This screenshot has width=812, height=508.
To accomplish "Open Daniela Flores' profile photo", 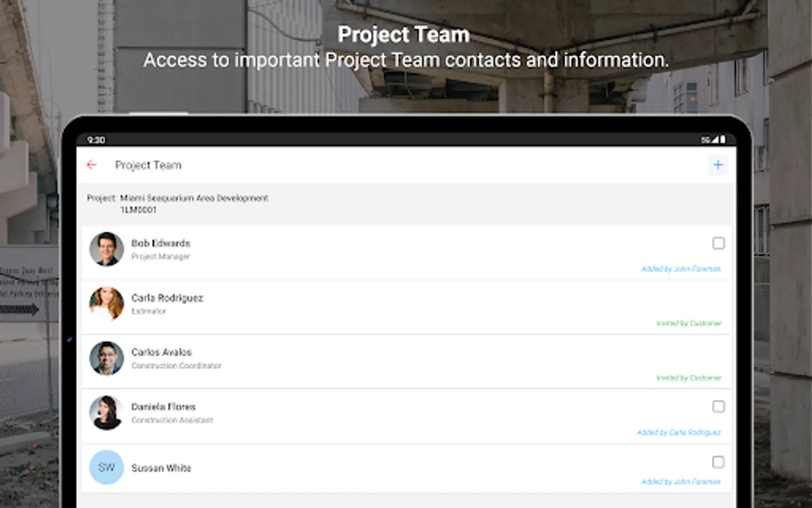I will click(107, 413).
